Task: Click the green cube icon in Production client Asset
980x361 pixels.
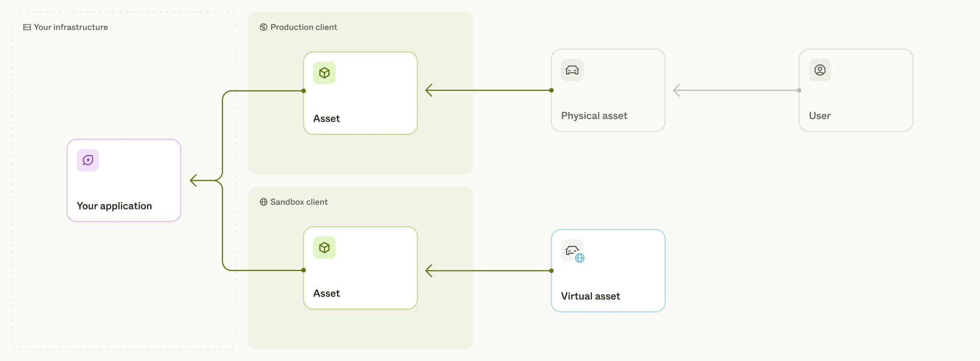Action: [x=324, y=73]
